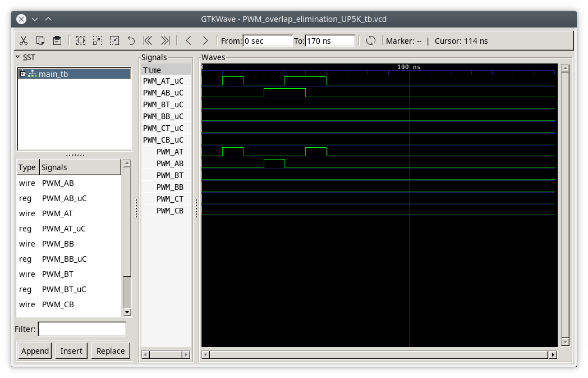
Task: Click the Signals column header
Action: point(80,167)
